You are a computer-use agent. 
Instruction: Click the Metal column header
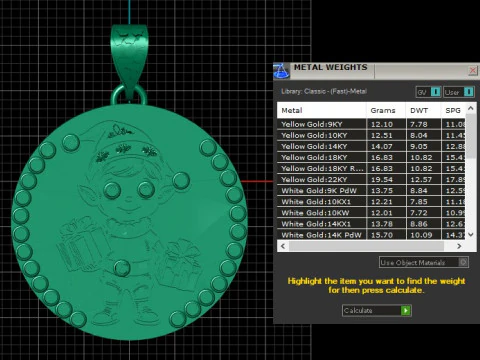click(321, 110)
